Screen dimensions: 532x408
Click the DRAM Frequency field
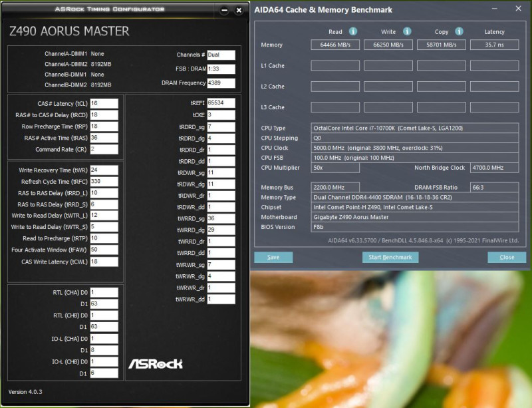tap(221, 83)
